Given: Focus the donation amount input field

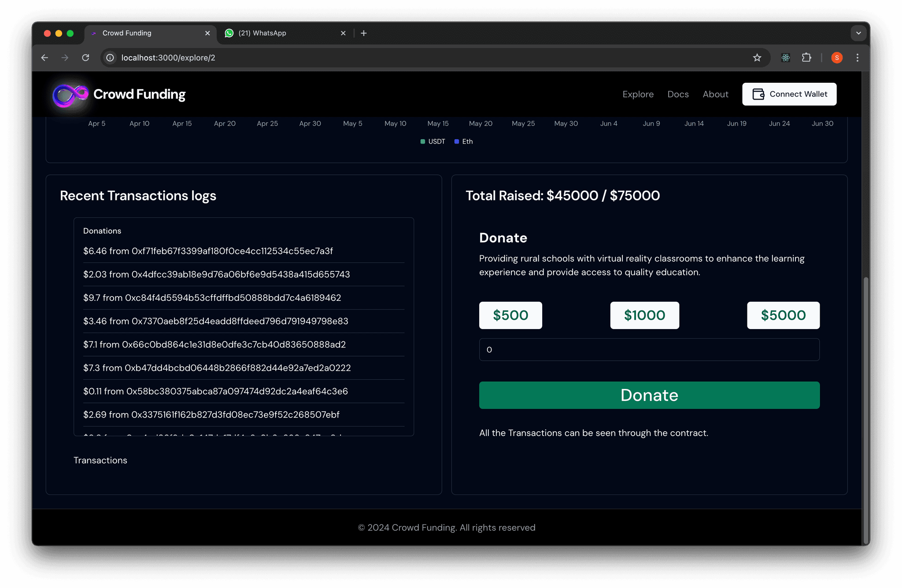Looking at the screenshot, I should [x=649, y=350].
